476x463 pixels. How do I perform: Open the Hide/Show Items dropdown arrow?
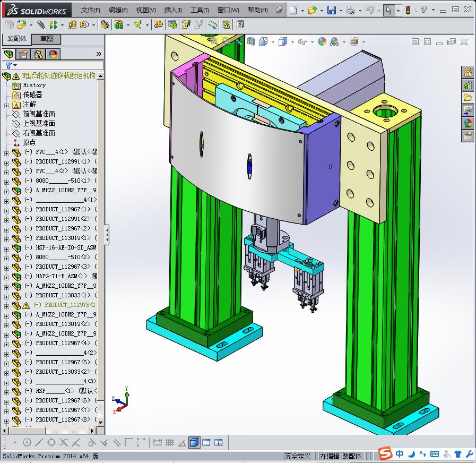point(312,42)
